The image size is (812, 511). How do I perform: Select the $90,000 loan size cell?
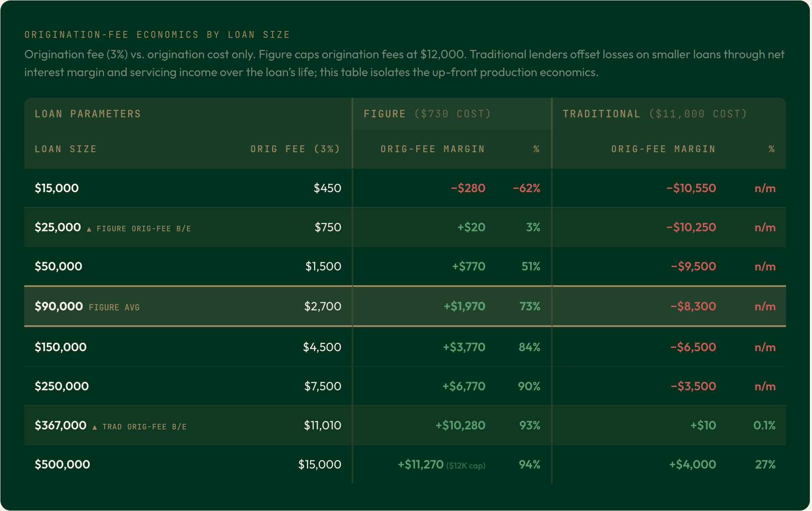tap(59, 306)
